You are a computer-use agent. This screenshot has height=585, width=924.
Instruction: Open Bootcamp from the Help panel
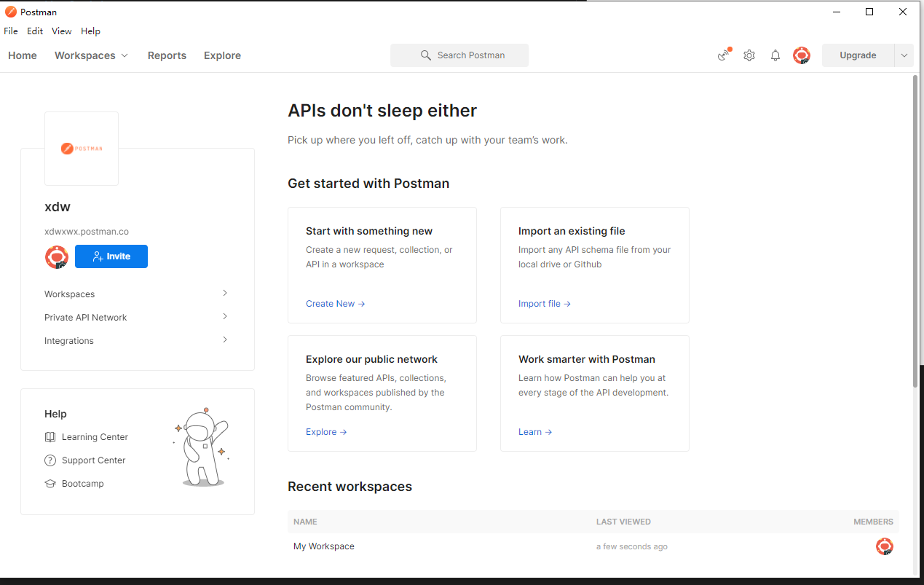(82, 484)
